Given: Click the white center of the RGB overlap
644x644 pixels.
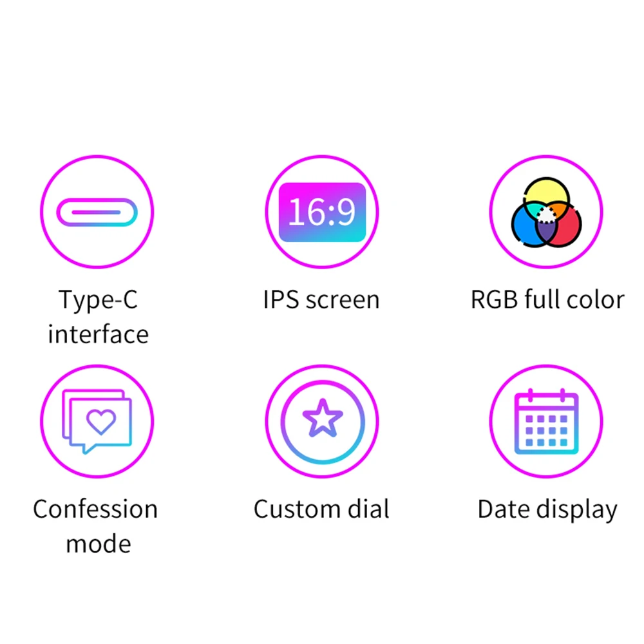Looking at the screenshot, I should [546, 215].
